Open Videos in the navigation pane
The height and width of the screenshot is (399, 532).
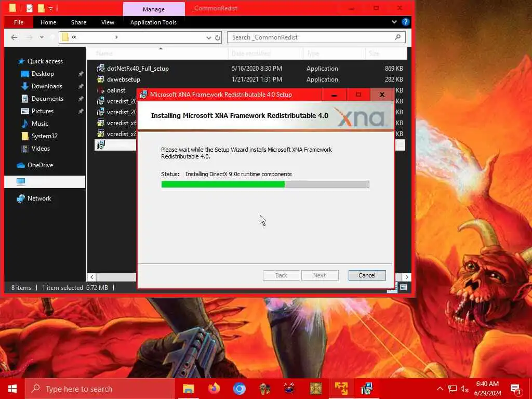click(41, 149)
